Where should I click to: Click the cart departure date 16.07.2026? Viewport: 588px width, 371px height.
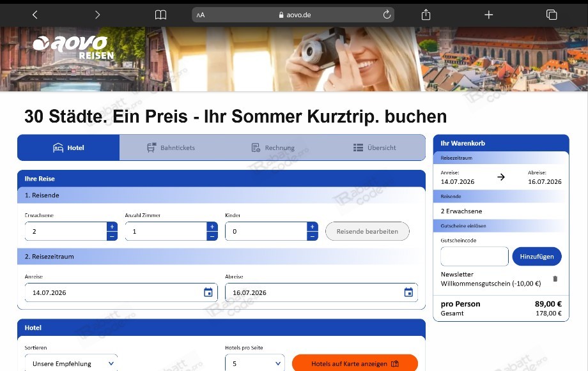[x=545, y=182]
